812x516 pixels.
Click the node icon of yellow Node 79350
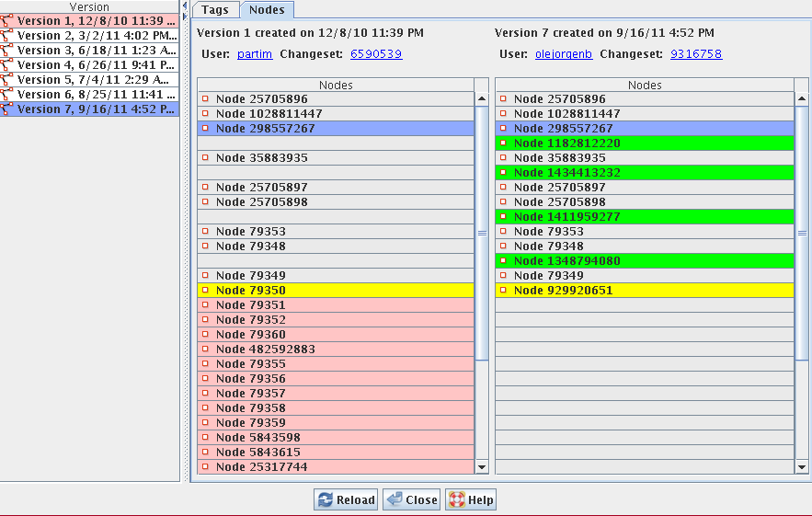205,291
